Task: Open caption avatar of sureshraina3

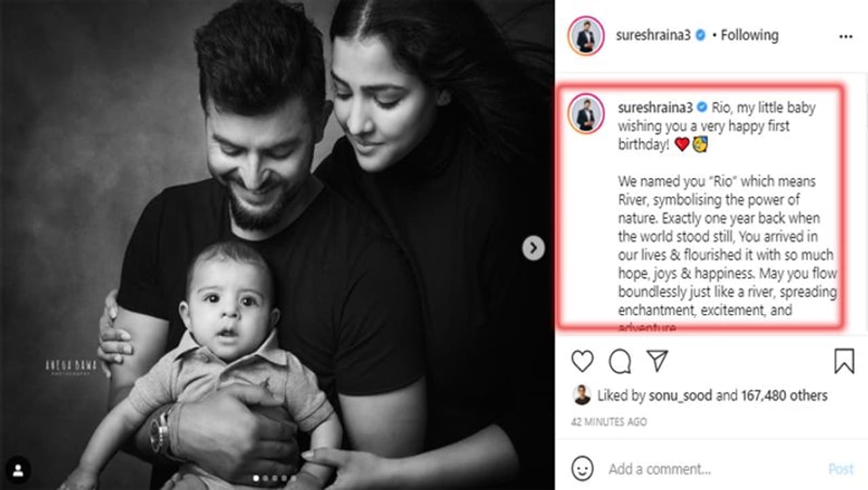Action: tap(586, 113)
